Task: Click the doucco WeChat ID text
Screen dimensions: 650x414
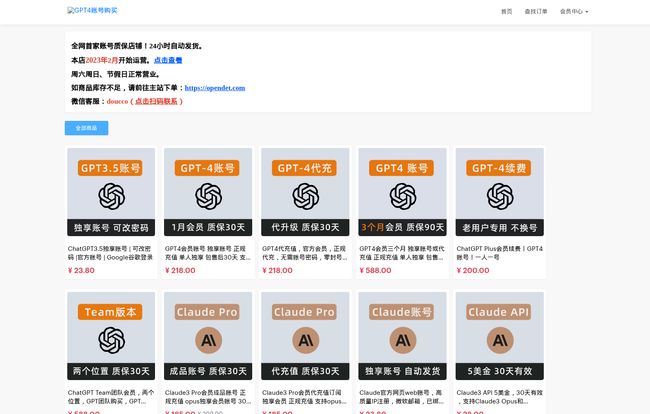Action: click(117, 101)
